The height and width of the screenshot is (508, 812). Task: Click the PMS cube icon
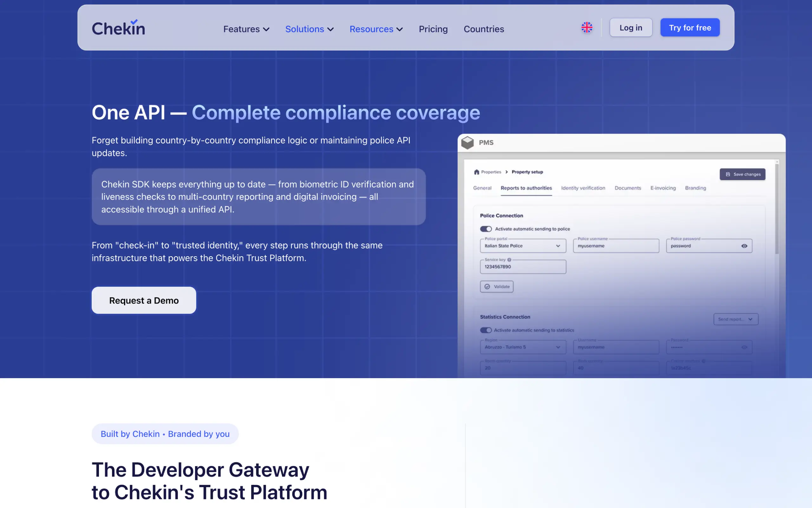click(x=468, y=143)
